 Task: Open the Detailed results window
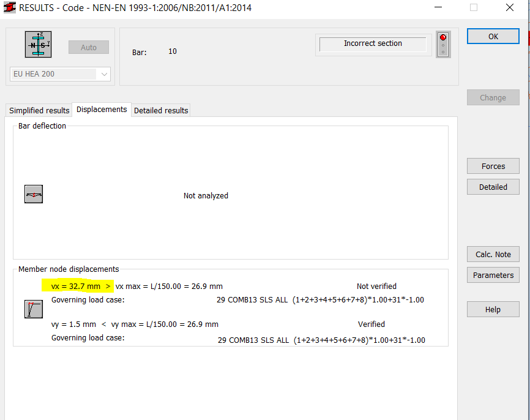pos(493,187)
